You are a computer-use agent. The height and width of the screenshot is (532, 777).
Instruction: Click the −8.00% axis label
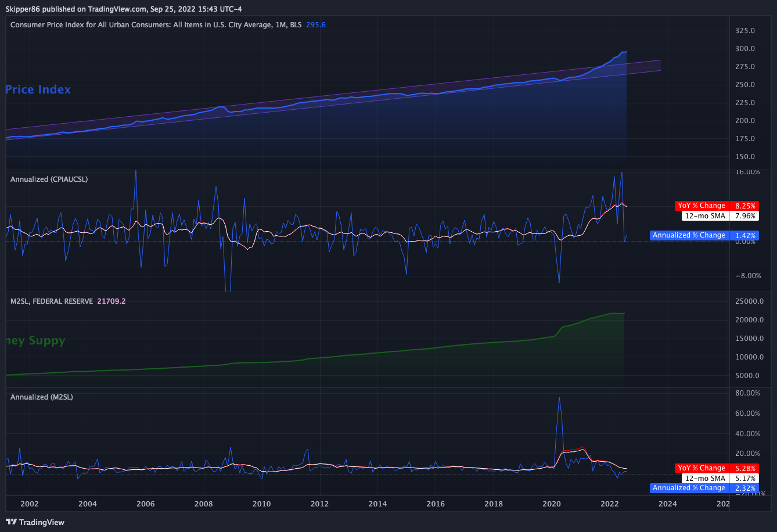tap(747, 275)
